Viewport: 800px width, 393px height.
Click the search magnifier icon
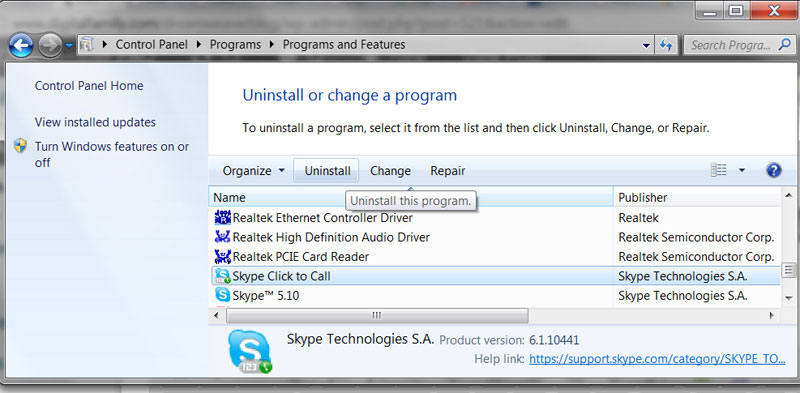point(785,45)
